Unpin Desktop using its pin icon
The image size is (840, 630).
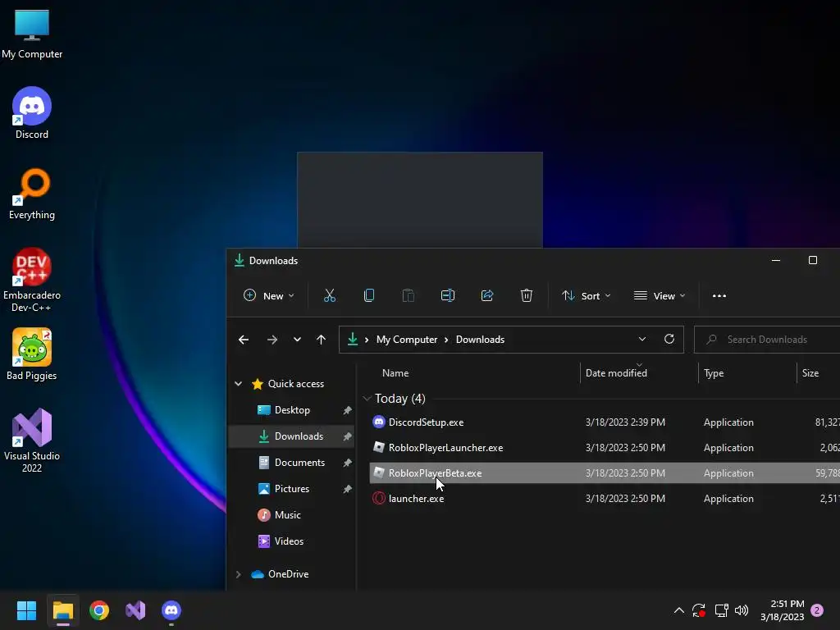(347, 410)
